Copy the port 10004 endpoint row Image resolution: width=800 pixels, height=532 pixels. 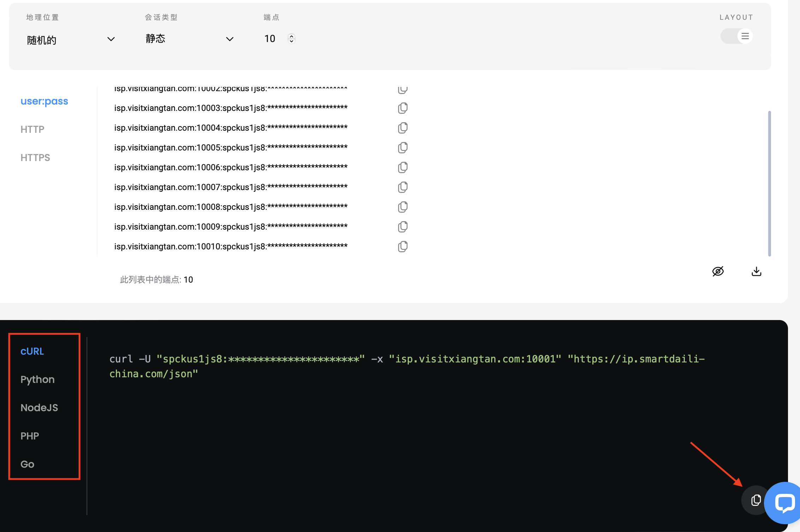pos(403,128)
